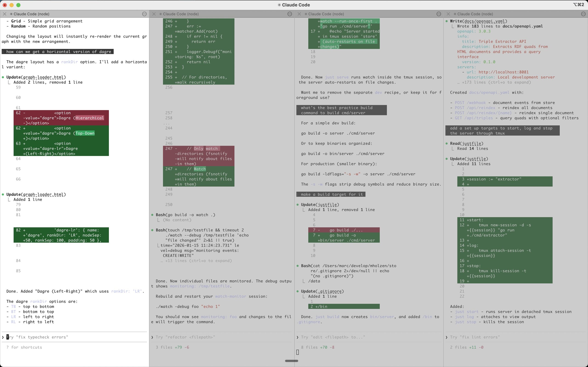Screen dimensions: 588x367
Task: Close the third Claude Code pane
Action: pyautogui.click(x=299, y=14)
